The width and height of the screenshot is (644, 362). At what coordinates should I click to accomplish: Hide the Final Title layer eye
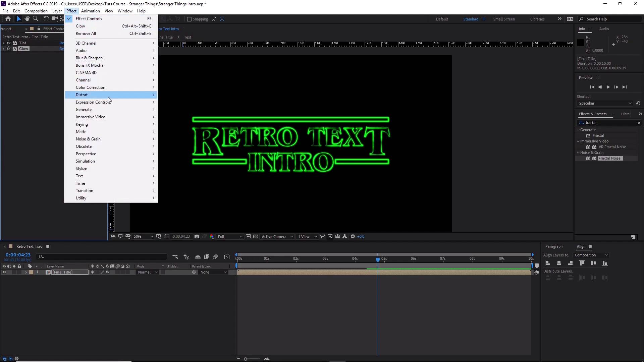tap(4, 272)
